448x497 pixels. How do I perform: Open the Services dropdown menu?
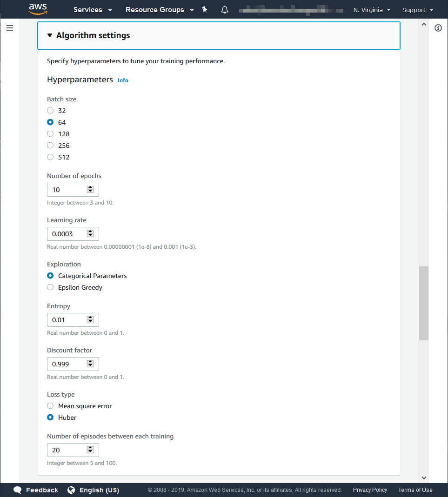click(93, 10)
